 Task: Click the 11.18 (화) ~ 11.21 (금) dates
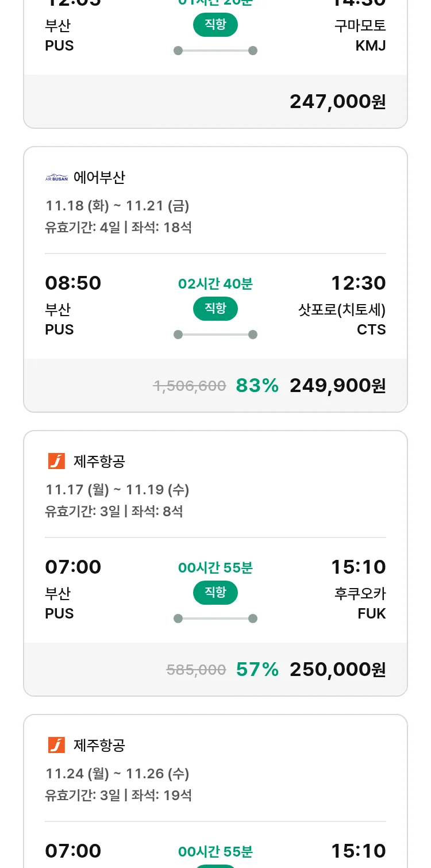(x=117, y=206)
